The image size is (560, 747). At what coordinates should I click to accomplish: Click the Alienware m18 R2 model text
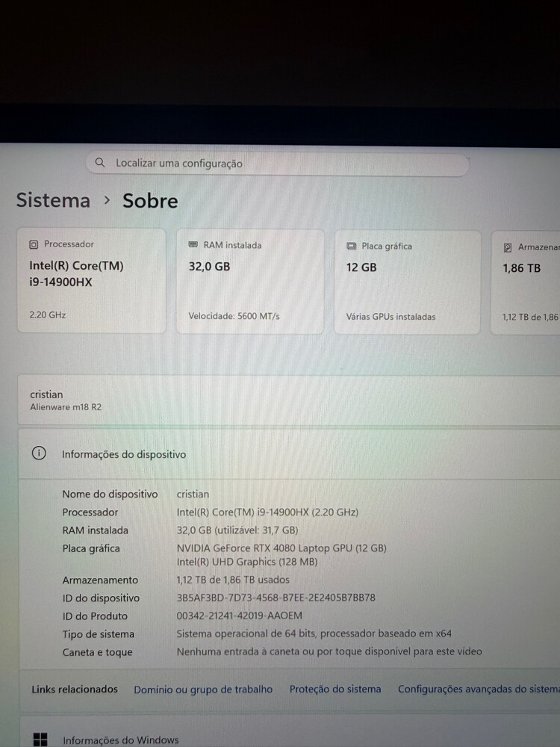tap(66, 407)
